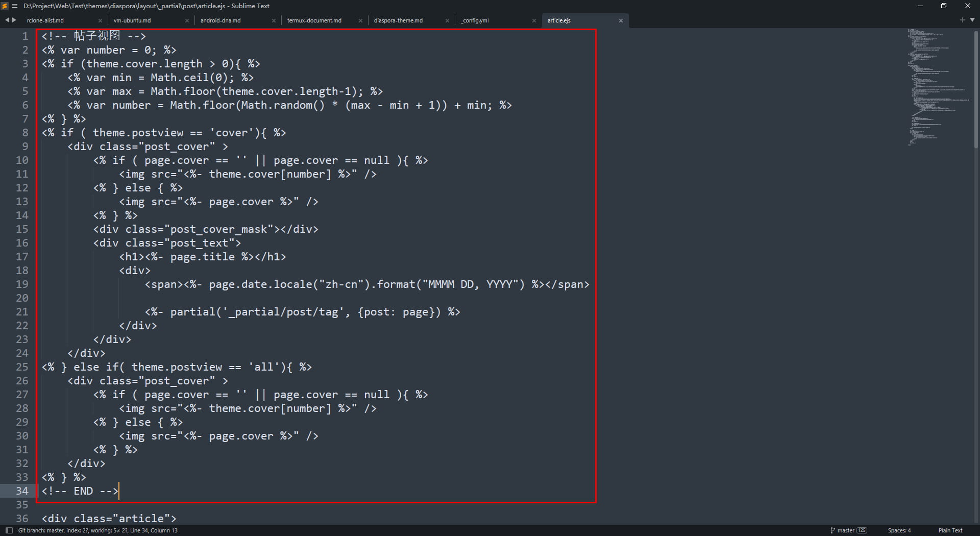Open the hamburger main menu
This screenshot has width=980, height=536.
coord(15,6)
